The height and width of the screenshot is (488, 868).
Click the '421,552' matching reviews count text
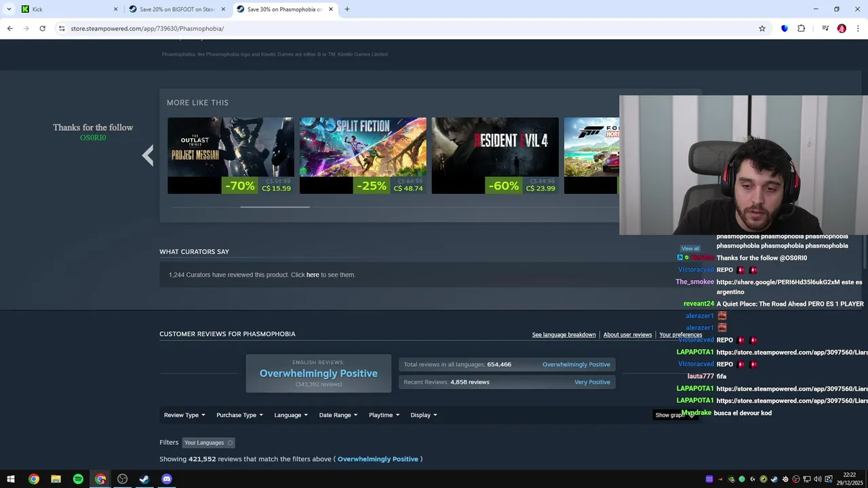[202, 459]
